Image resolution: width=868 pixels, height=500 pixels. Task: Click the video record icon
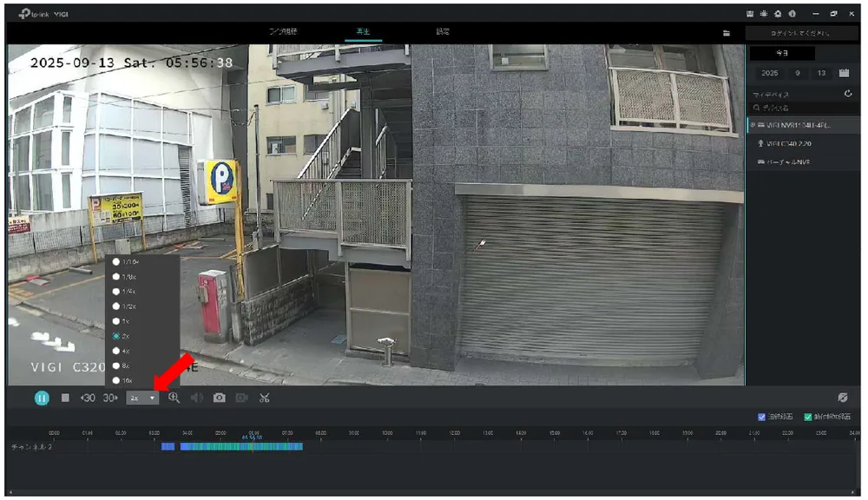[241, 398]
